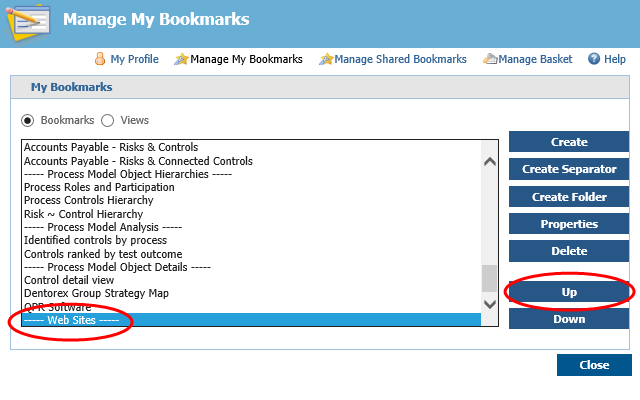
Task: Select the Bookmarks radio button
Action: click(x=28, y=120)
